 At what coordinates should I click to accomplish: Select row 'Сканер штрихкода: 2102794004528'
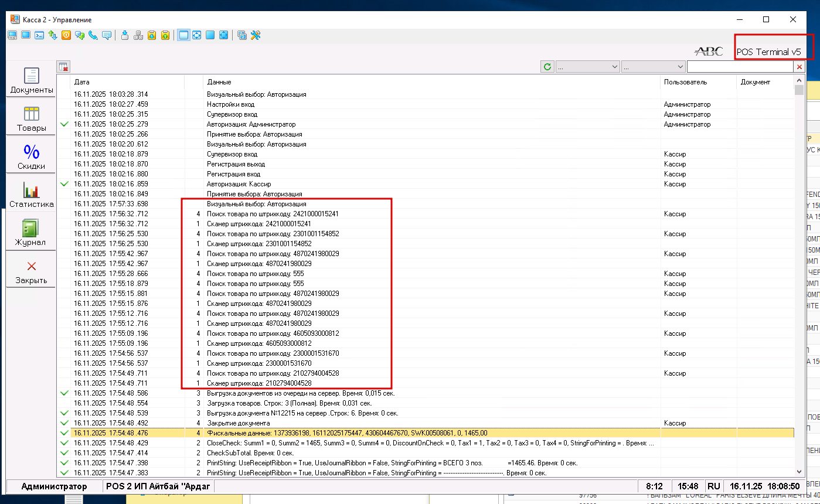(x=426, y=383)
